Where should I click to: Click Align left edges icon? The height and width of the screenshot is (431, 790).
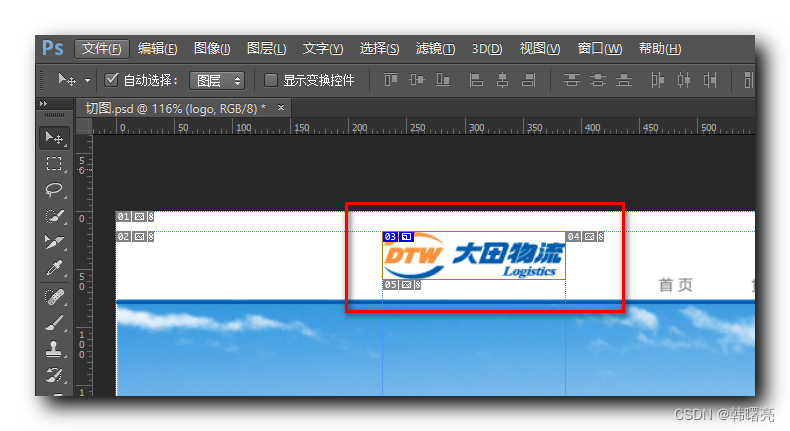476,80
